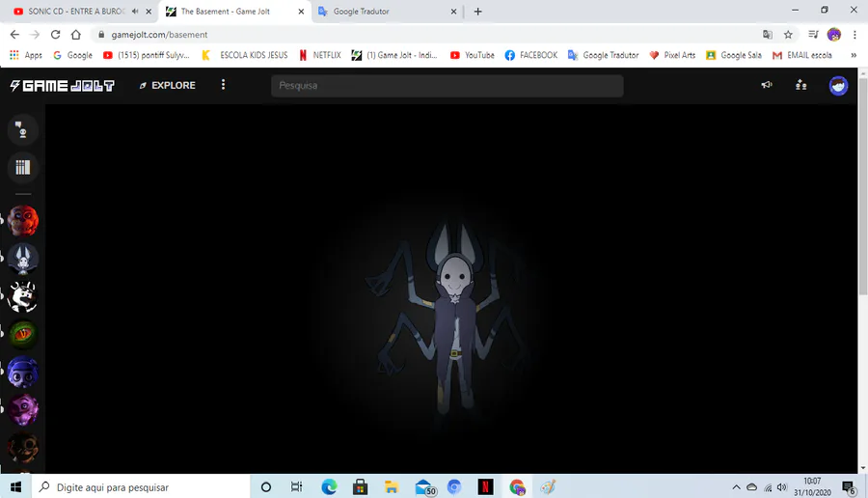This screenshot has height=498, width=868.
Task: Open the FACEBOOK bookmark
Action: coord(530,55)
